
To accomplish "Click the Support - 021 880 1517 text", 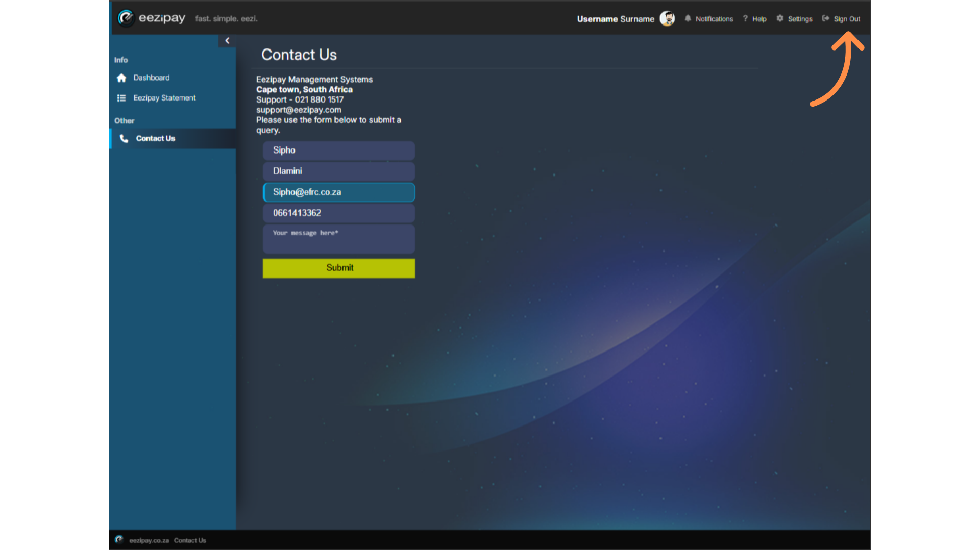I will [x=300, y=99].
